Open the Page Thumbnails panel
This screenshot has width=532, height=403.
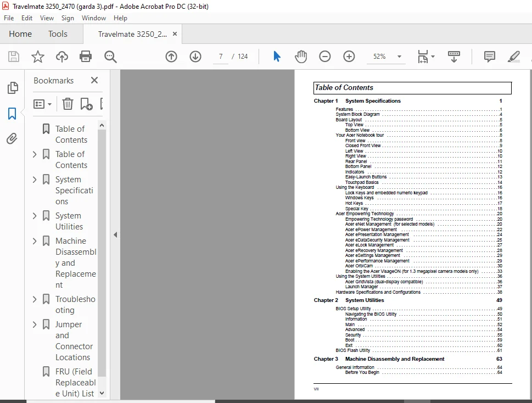(x=12, y=88)
